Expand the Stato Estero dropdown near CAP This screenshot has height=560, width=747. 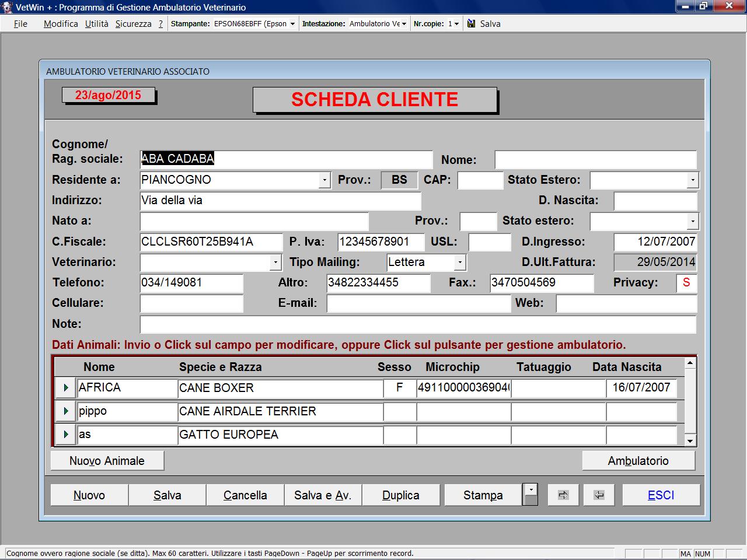click(692, 180)
